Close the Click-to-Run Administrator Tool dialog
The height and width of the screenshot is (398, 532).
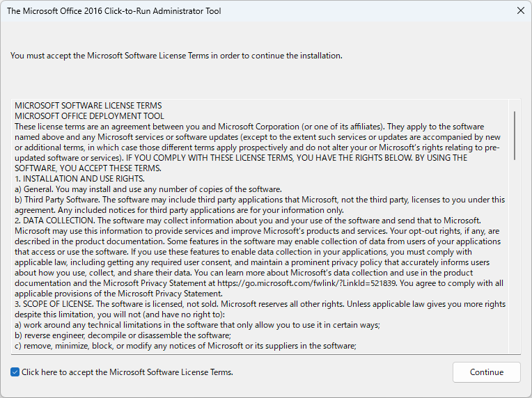[520, 11]
